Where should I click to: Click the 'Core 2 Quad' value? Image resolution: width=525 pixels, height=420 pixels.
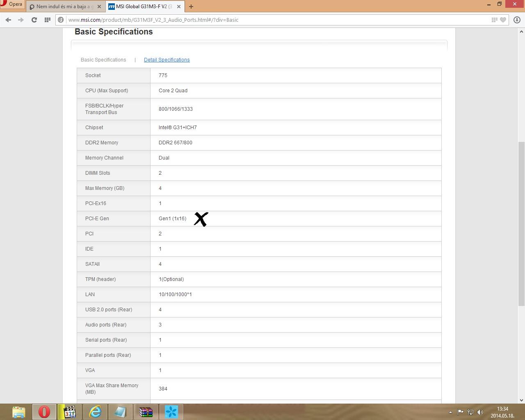pos(173,91)
